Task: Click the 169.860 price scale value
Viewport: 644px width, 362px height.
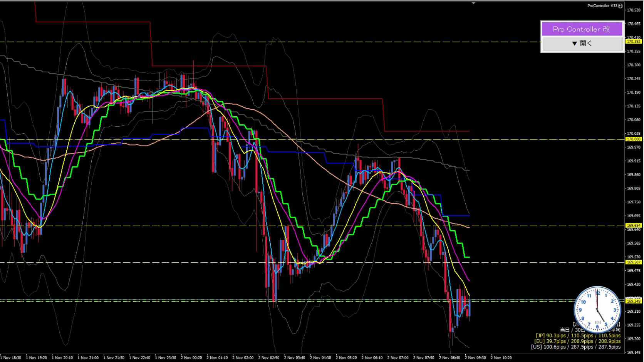Action: tap(634, 175)
